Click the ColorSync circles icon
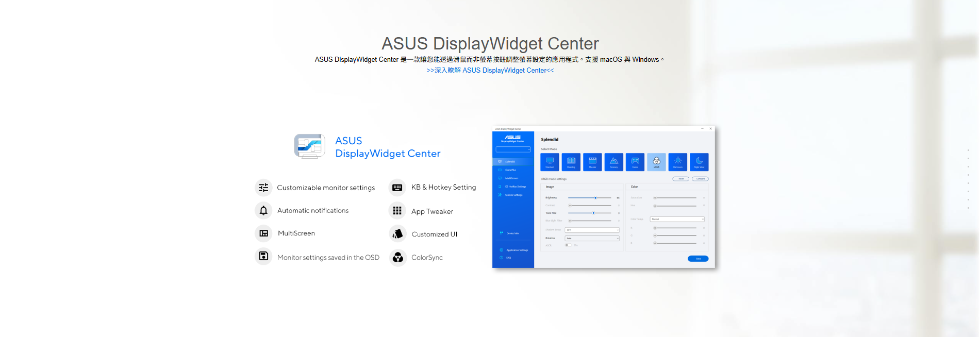 (397, 257)
